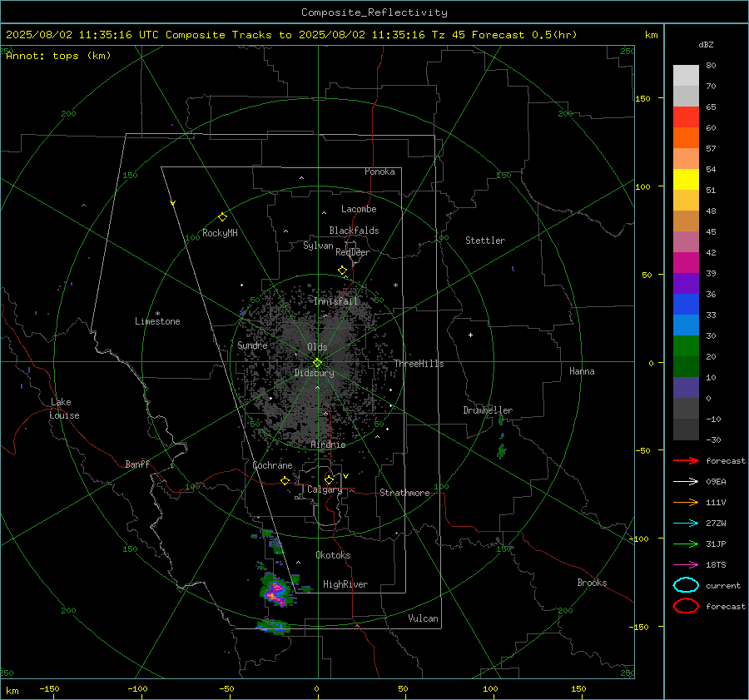Select the Vulcan label
Screen dimensions: 749x700
(x=424, y=618)
